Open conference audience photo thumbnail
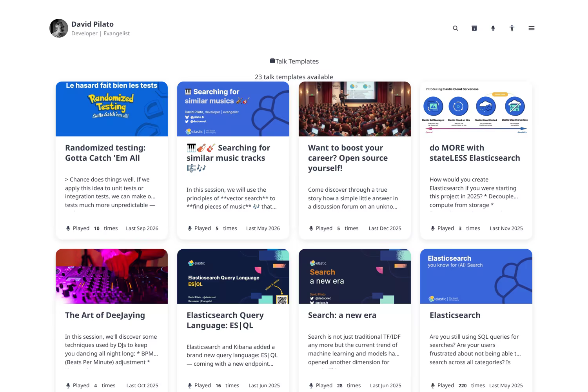 355,109
